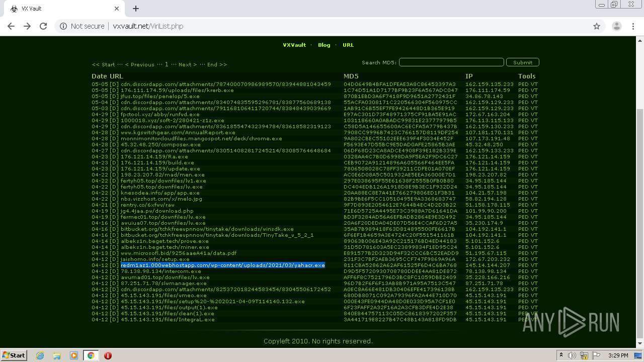Viewport: 644px width, 362px height.
Task: Open the Chrome profile avatar
Action: (616, 26)
